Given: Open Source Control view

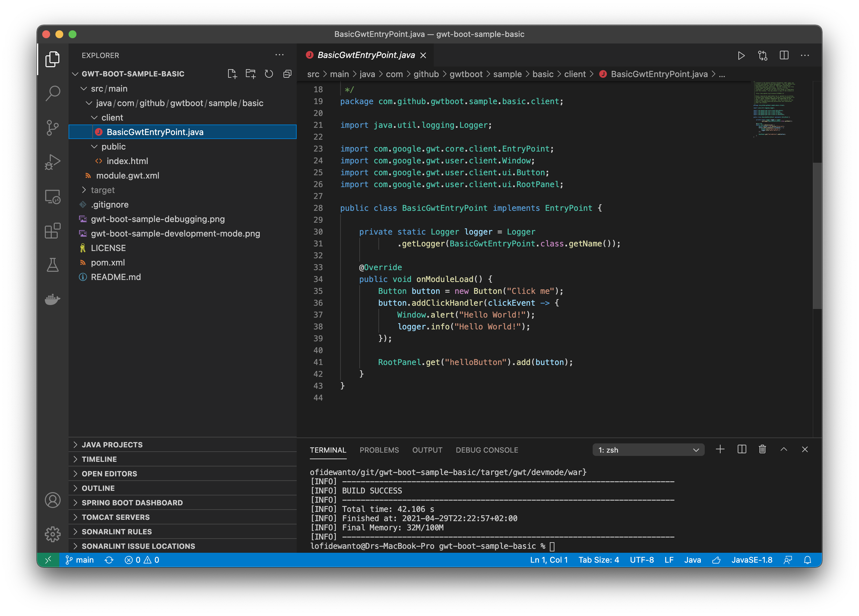Looking at the screenshot, I should tap(53, 127).
